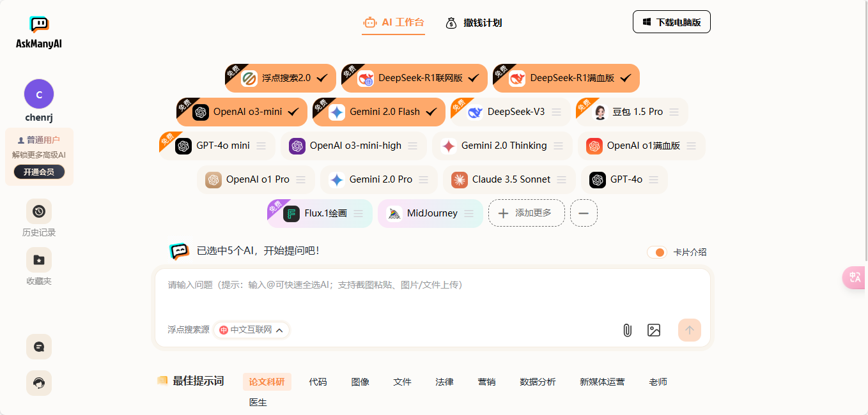The width and height of the screenshot is (868, 415).
Task: Select the Flux.1绘画 model
Action: [320, 213]
